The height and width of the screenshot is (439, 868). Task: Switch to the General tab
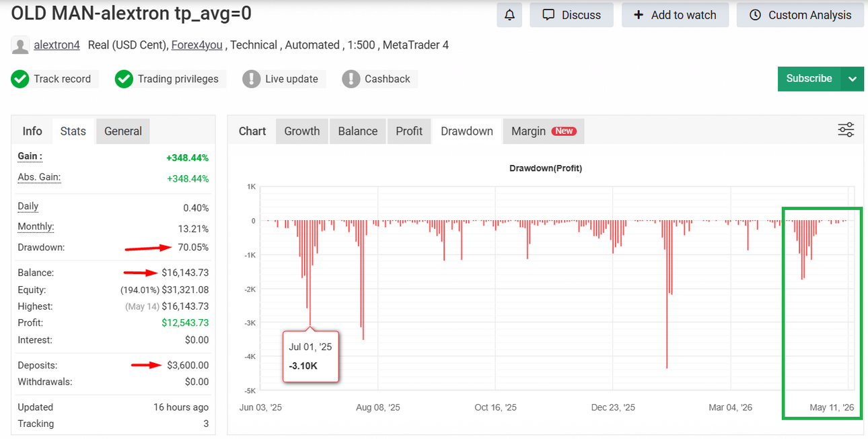[122, 131]
